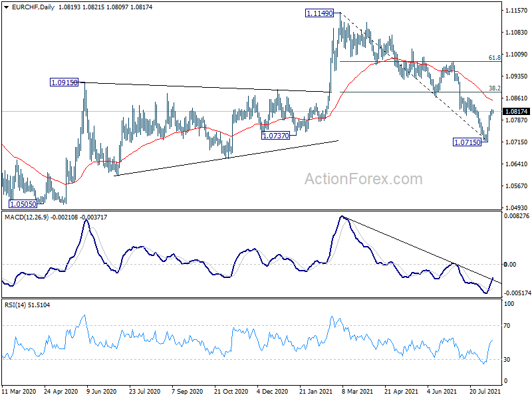The image size is (532, 399).
Task: Select the 1.11490 high price label
Action: [x=319, y=13]
